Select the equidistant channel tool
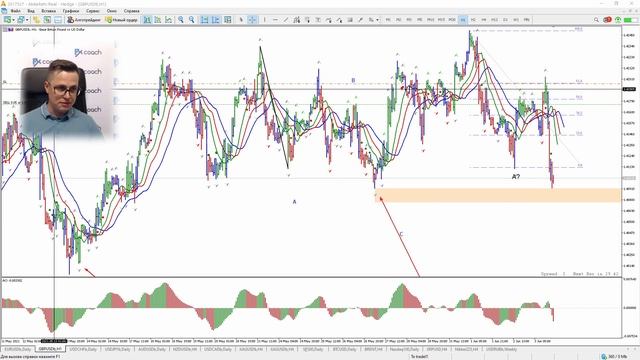The height and width of the screenshot is (360, 640). (x=297, y=20)
